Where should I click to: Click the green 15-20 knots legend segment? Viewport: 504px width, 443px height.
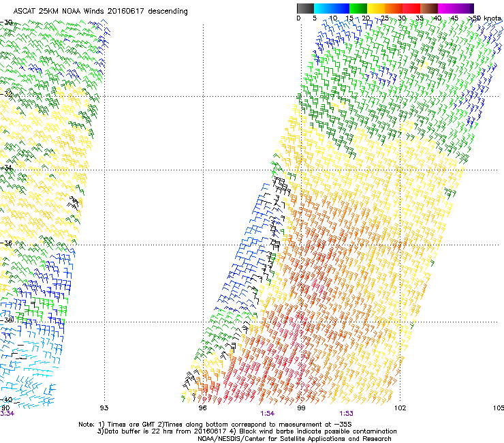(x=358, y=8)
